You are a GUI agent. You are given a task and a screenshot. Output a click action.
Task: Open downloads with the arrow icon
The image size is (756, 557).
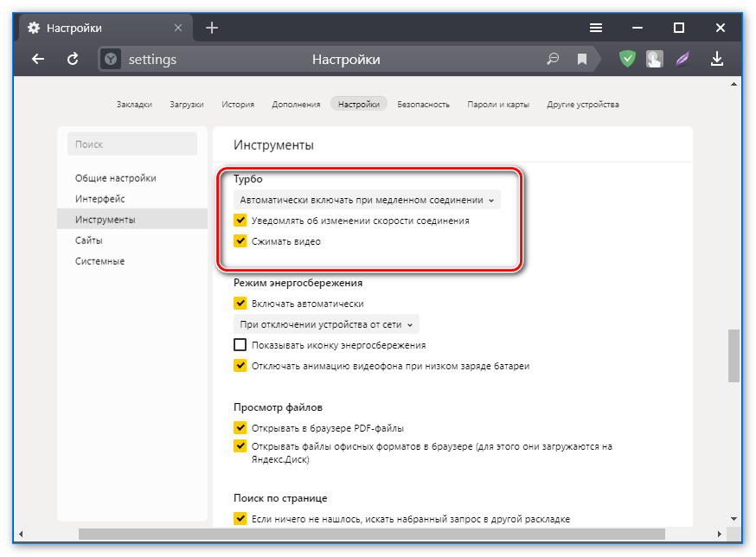[x=716, y=59]
